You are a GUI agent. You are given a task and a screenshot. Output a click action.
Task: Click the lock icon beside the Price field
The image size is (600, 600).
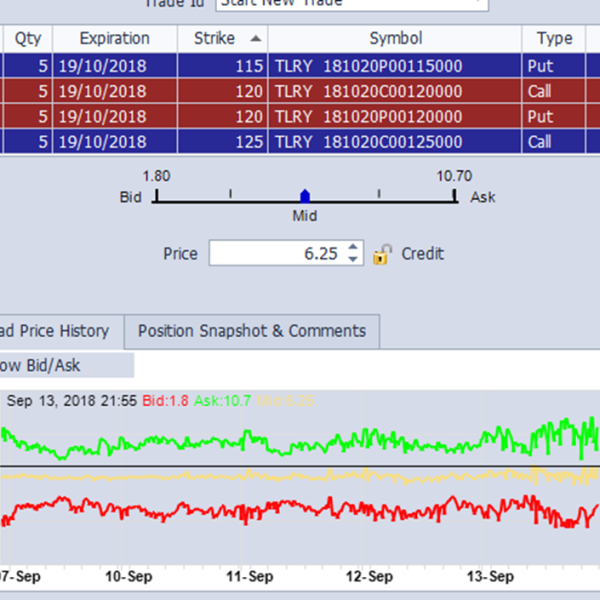(381, 254)
